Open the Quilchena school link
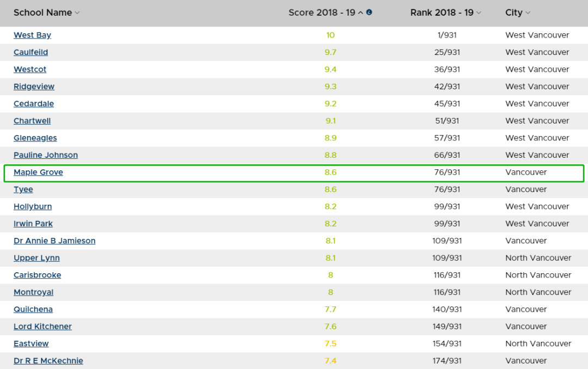588x369 pixels. (x=33, y=310)
